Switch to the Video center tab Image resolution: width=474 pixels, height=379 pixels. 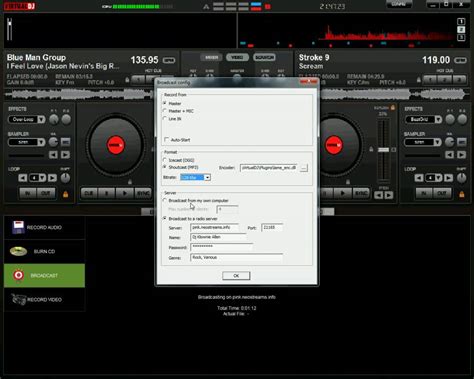pos(237,57)
